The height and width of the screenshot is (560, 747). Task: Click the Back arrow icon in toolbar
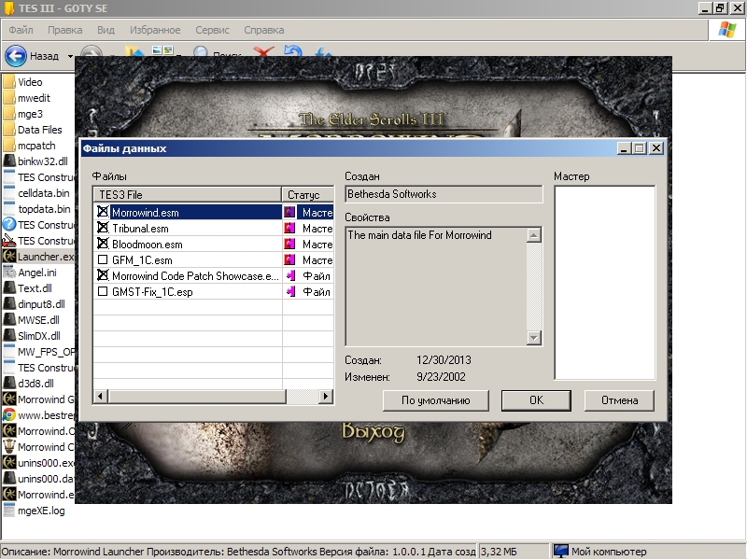click(x=16, y=56)
